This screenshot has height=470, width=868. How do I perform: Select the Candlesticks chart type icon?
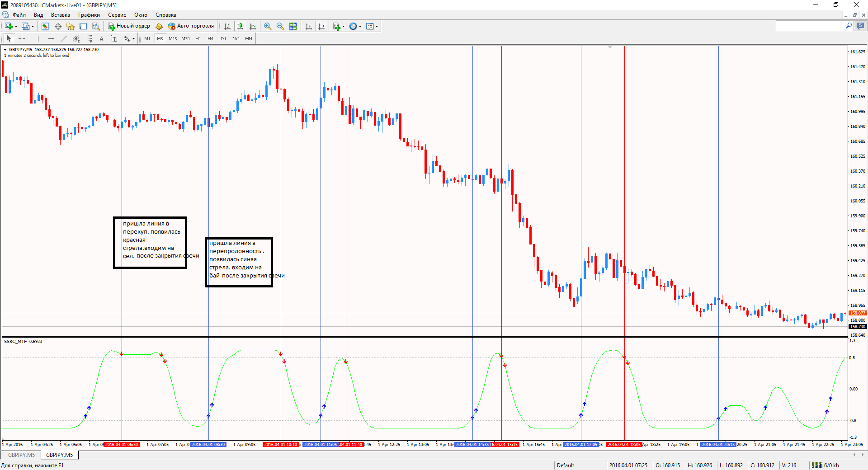pos(240,26)
